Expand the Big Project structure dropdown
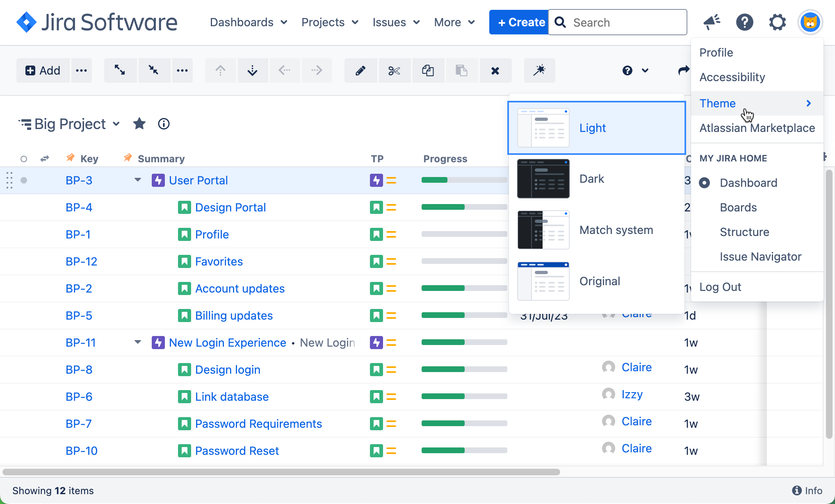 [x=116, y=124]
